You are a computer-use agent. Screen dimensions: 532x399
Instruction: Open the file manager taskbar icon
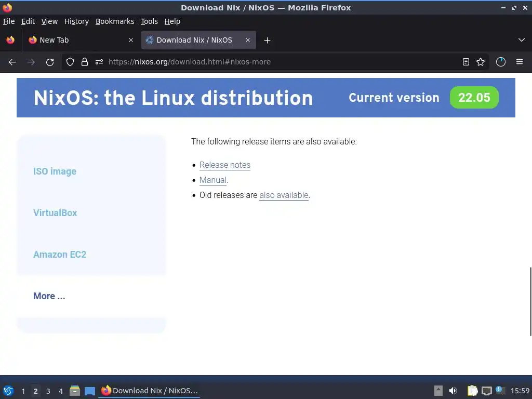point(75,391)
